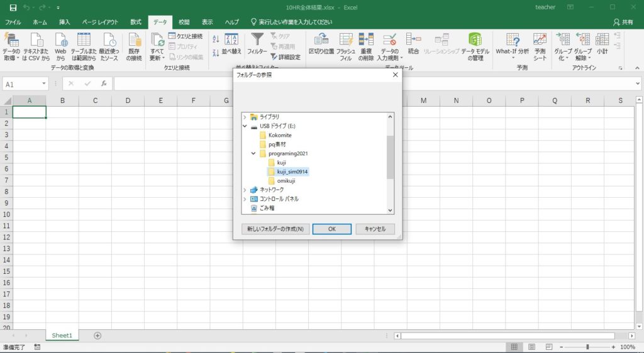
Task: Click 新しいフォルダーの作成(N) button
Action: tap(275, 229)
